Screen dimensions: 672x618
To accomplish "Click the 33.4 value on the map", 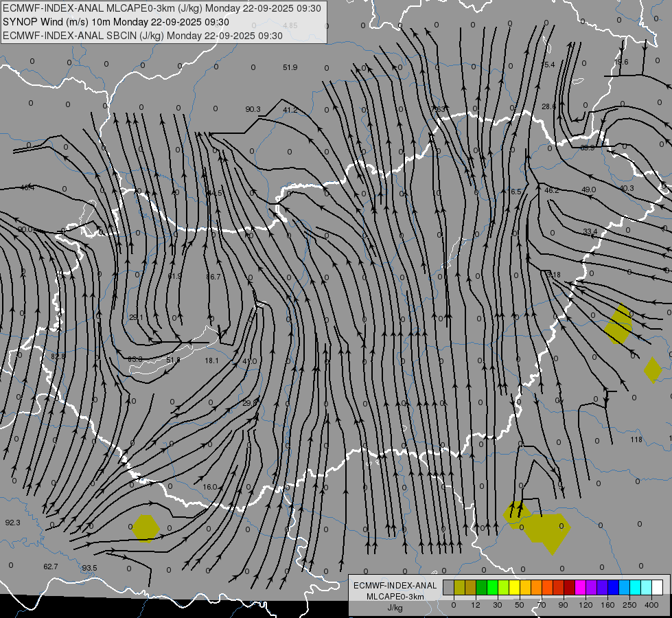I will coord(590,231).
